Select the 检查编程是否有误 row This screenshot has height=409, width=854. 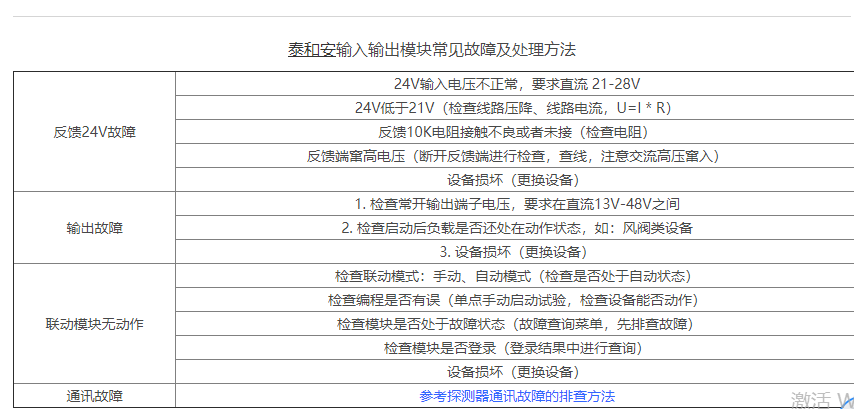[512, 300]
